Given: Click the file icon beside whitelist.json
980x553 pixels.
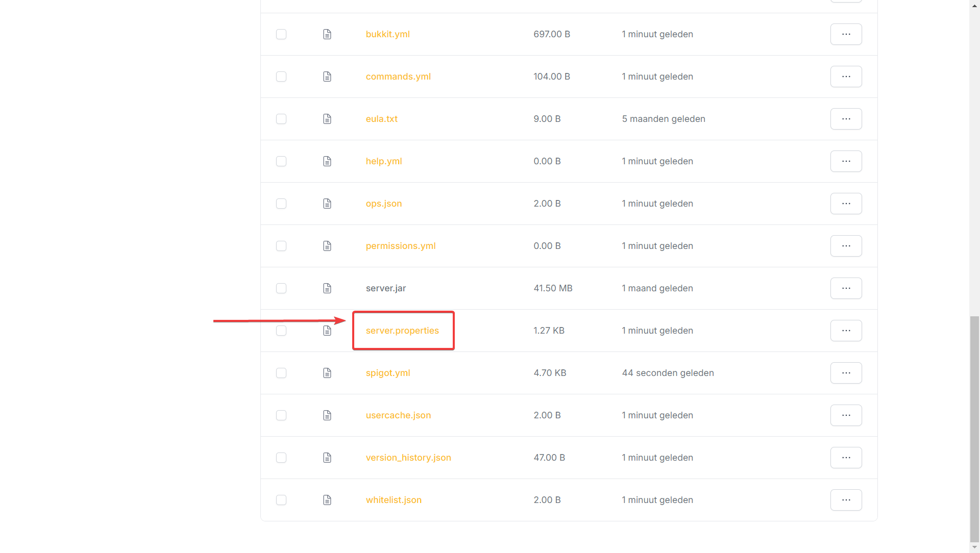Looking at the screenshot, I should [327, 500].
